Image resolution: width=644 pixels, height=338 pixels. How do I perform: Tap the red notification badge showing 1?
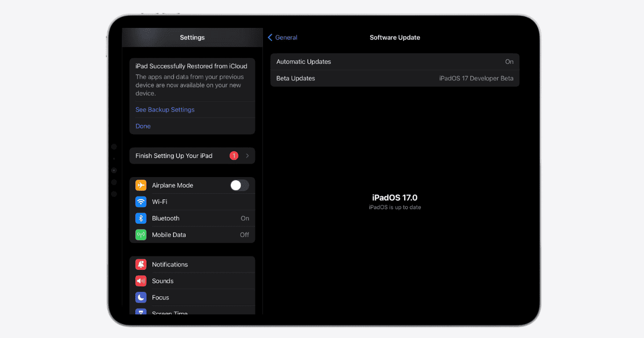233,156
